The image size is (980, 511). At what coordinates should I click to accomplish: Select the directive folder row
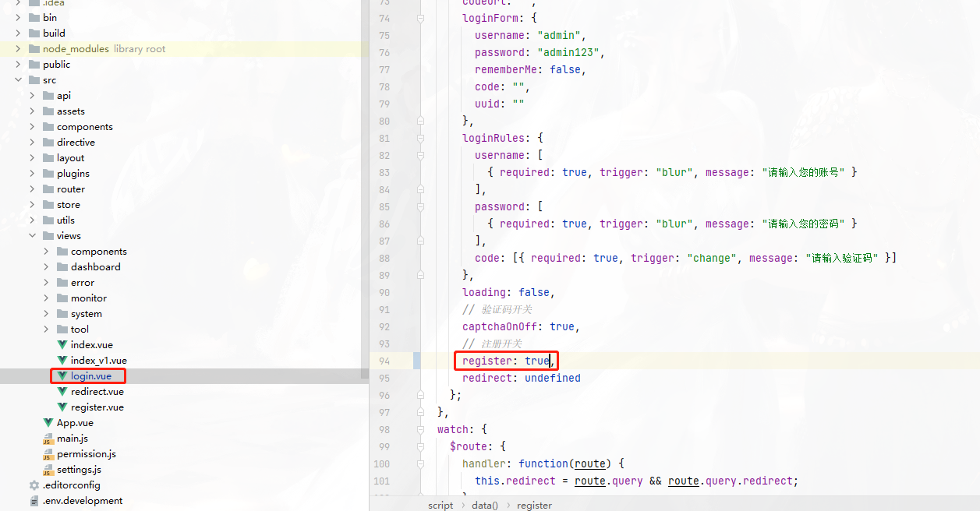tap(185, 143)
